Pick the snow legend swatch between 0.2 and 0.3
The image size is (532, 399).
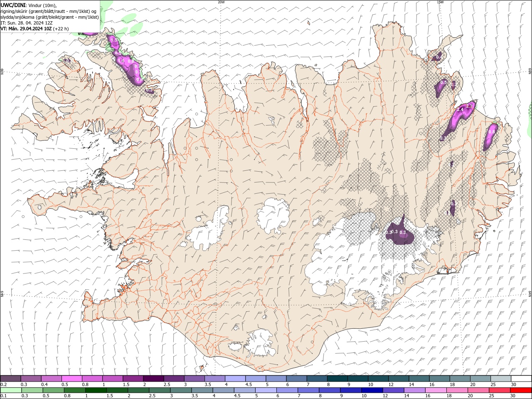pyautogui.click(x=10, y=379)
